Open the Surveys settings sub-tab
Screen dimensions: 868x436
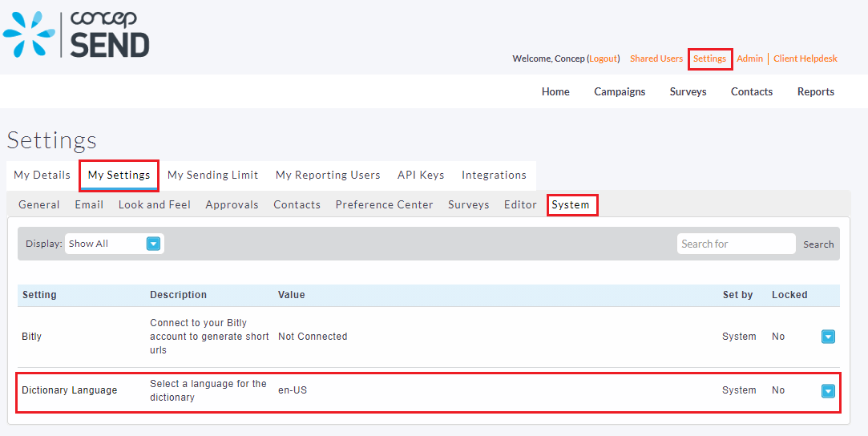pyautogui.click(x=468, y=204)
